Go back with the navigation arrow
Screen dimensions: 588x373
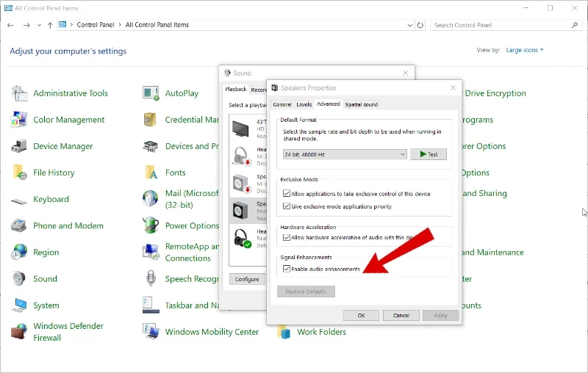[10, 25]
